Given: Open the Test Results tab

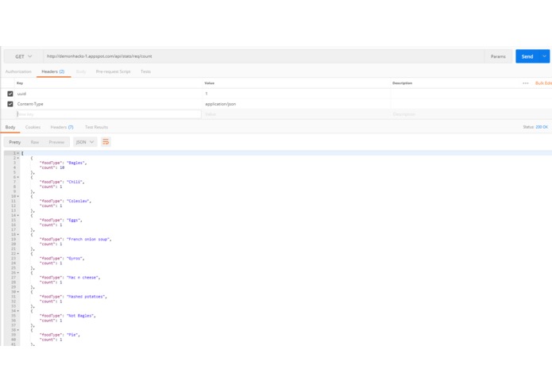Looking at the screenshot, I should 96,127.
